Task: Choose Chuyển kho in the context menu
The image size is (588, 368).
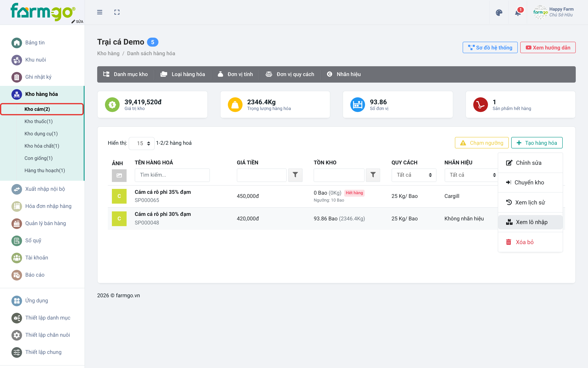Action: 530,183
